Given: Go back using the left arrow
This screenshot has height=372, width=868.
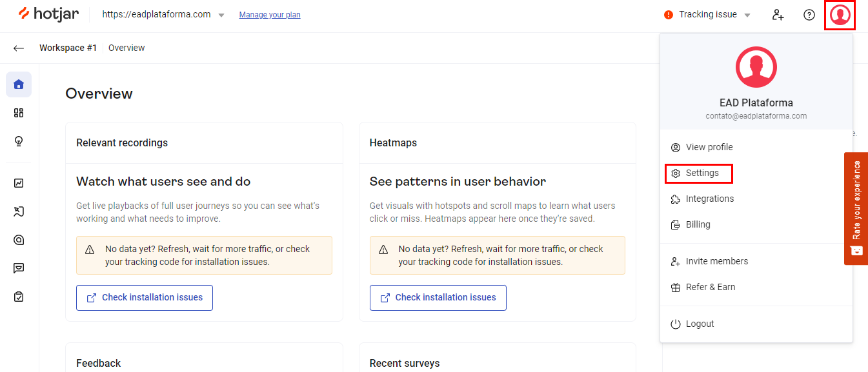Looking at the screenshot, I should [x=19, y=48].
